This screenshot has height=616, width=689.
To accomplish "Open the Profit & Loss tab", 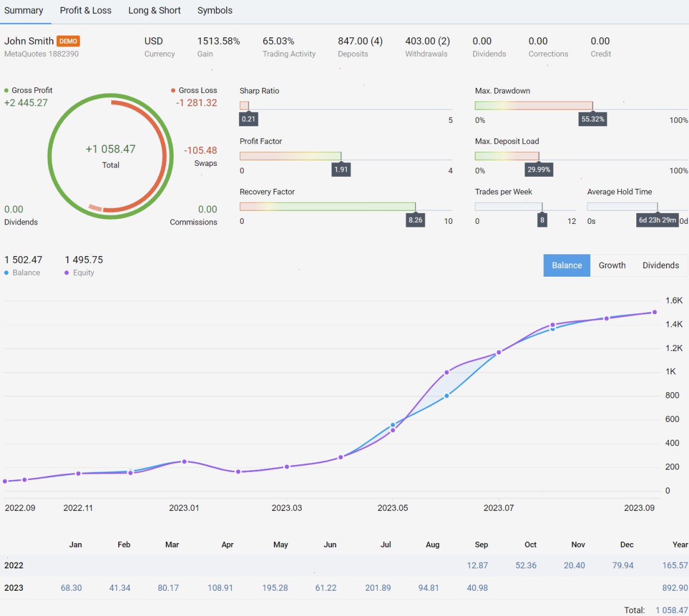I will coord(86,10).
